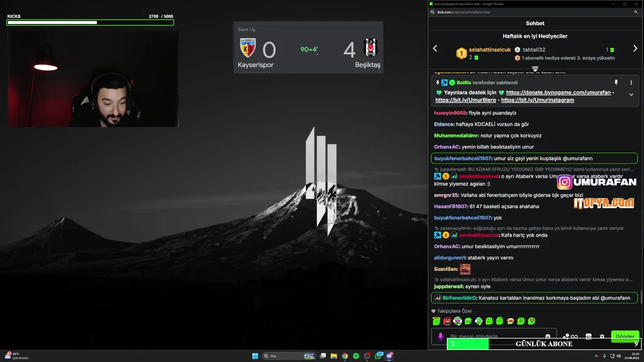Go to next gifters leaderboard page
The image size is (644, 362).
pyautogui.click(x=635, y=49)
